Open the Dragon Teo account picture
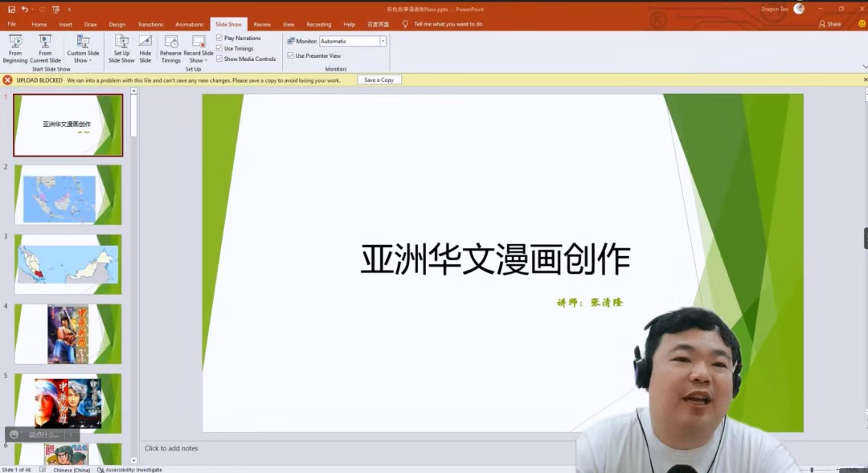Screen dimensions: 868x473 tap(799, 9)
